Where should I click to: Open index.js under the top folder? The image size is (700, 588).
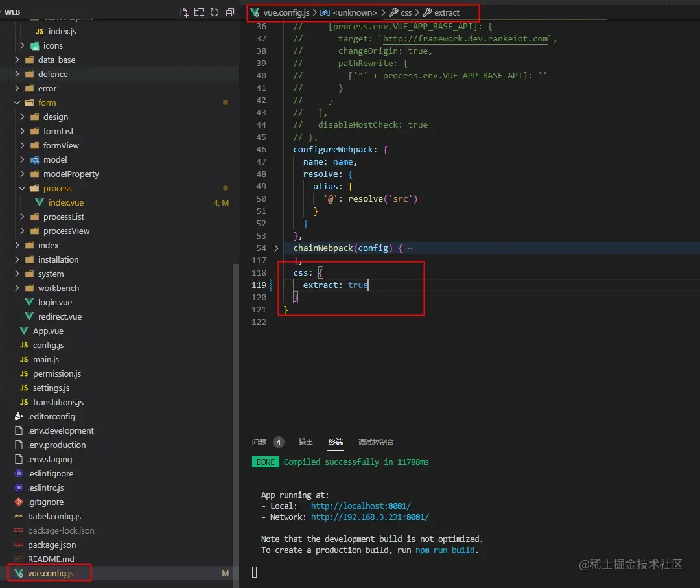point(62,31)
